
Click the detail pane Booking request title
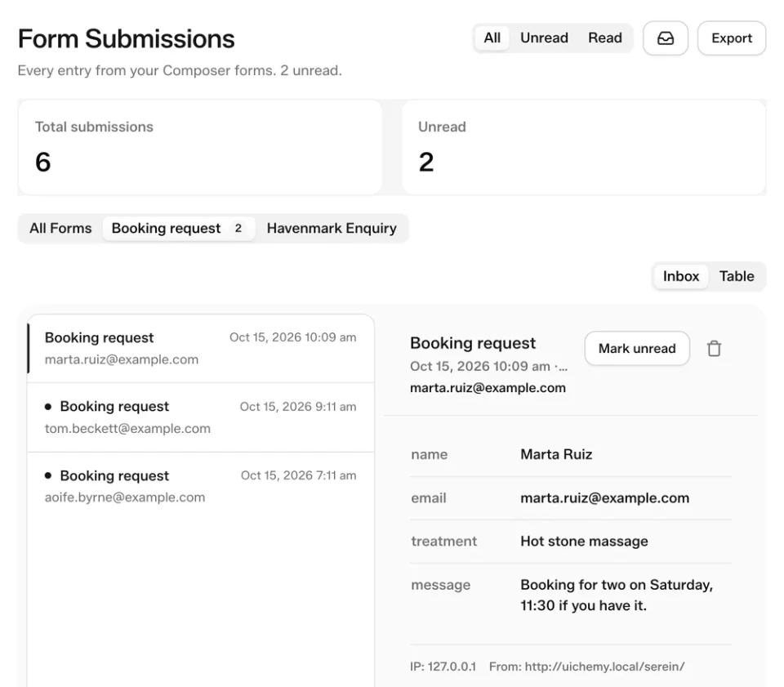pos(473,343)
